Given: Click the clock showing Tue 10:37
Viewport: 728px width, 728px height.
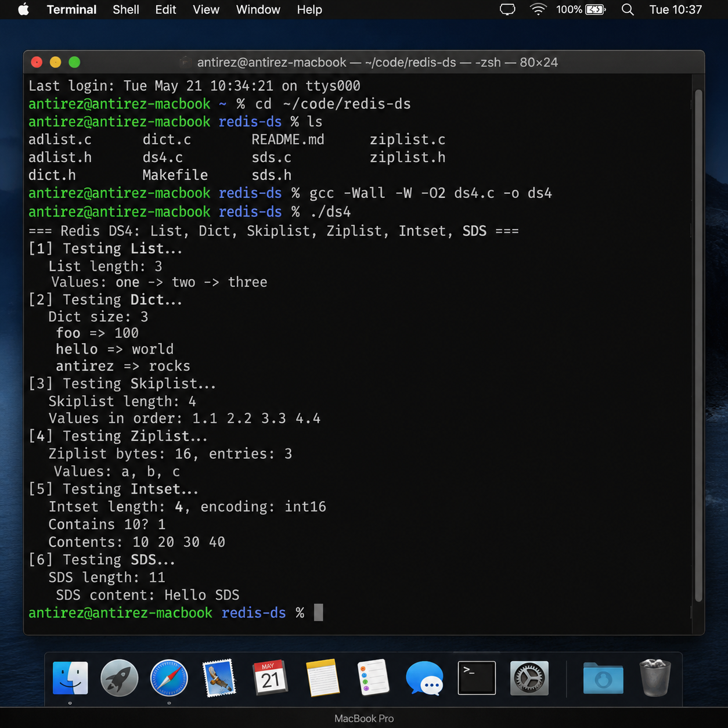Looking at the screenshot, I should coord(676,10).
